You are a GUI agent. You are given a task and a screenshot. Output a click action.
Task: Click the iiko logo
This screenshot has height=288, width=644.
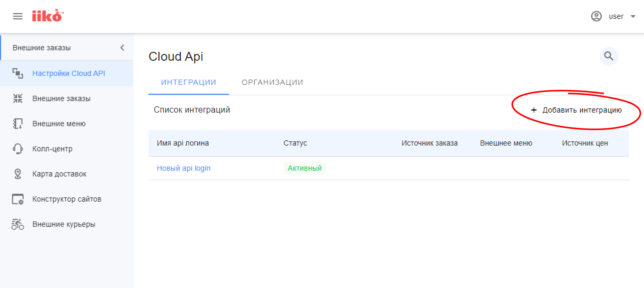[x=48, y=15]
